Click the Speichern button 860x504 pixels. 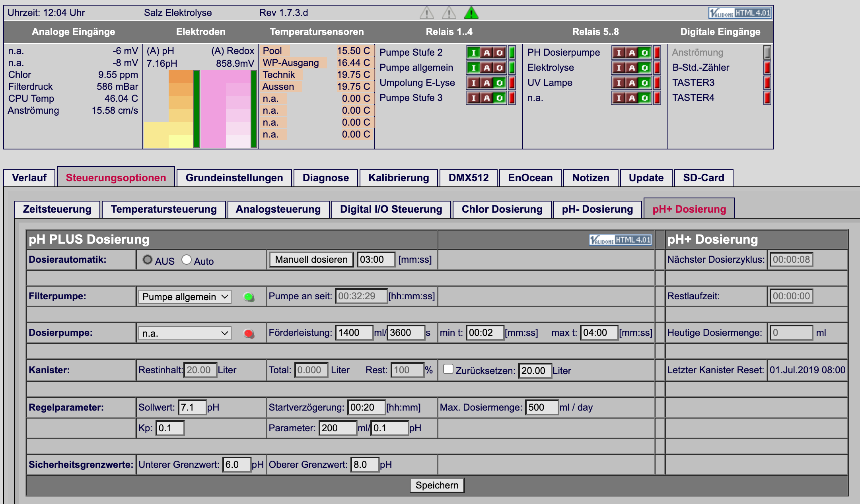coord(437,485)
